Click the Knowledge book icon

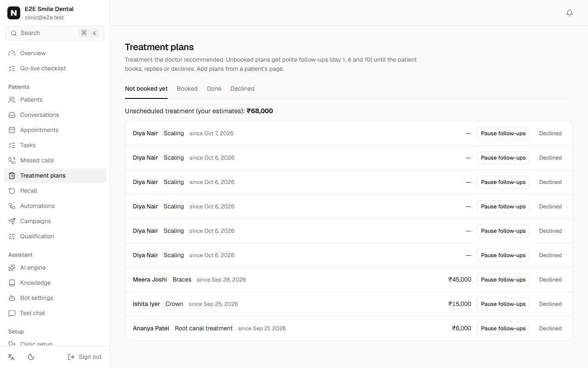point(12,283)
